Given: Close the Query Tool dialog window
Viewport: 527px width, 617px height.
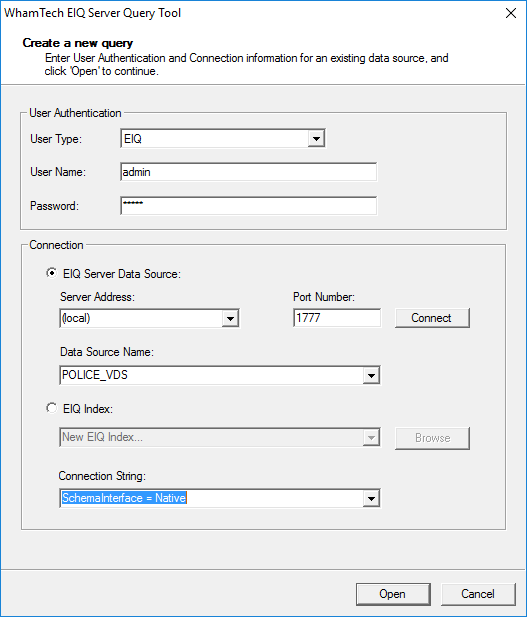Looking at the screenshot, I should 511,13.
